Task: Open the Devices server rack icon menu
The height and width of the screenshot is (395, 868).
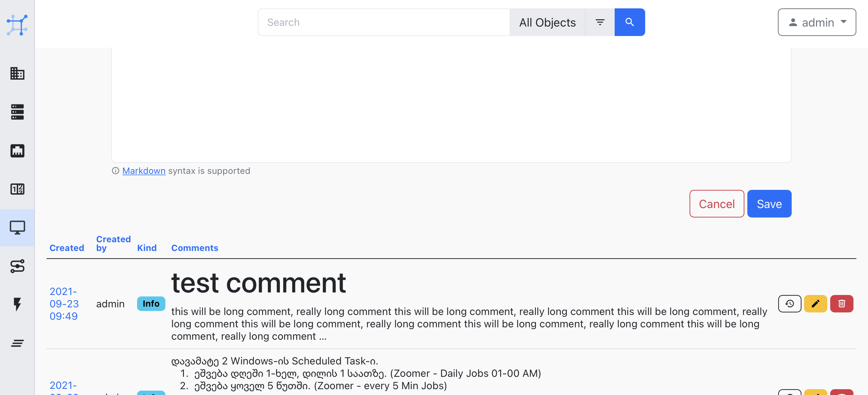Action: pyautogui.click(x=17, y=112)
